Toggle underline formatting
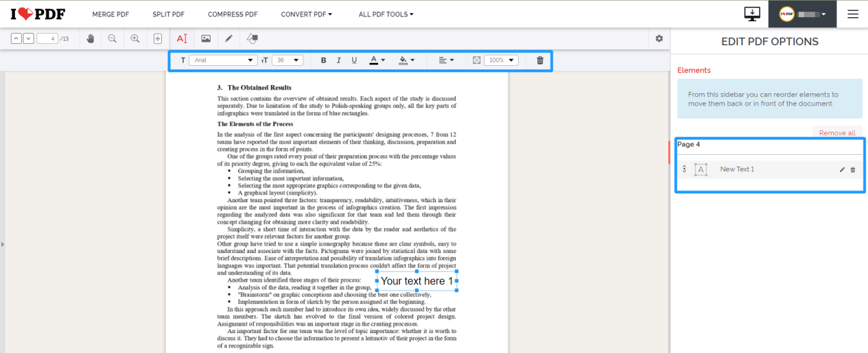Screen dimensions: 868x353 tap(354, 60)
